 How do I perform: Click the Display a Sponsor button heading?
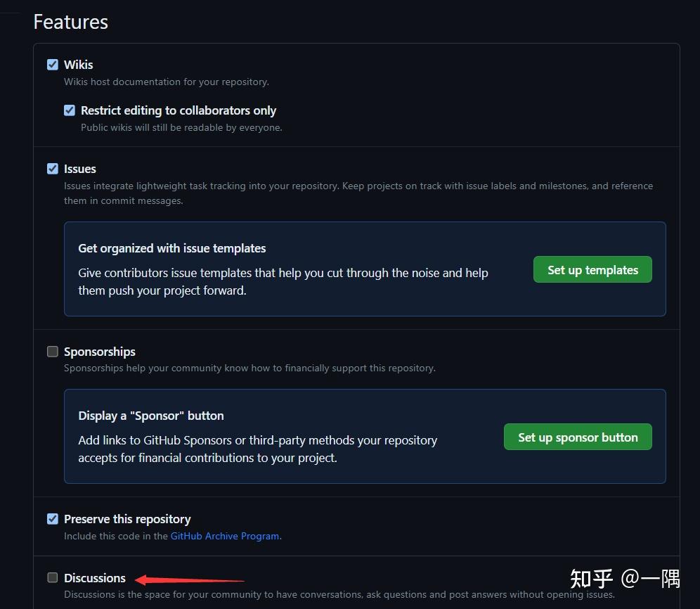[151, 416]
